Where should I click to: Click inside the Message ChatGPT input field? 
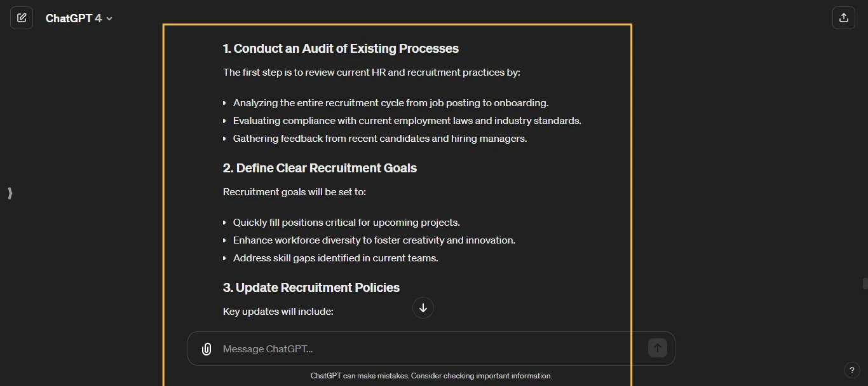(381, 348)
